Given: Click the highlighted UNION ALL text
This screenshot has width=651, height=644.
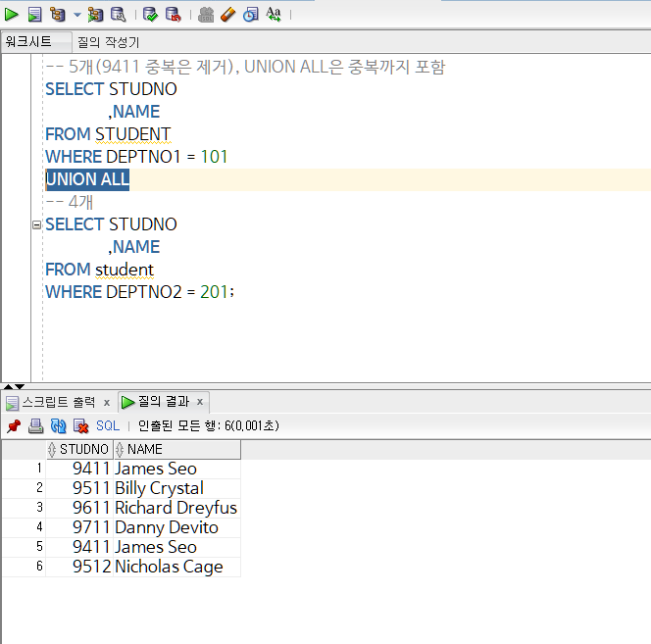Looking at the screenshot, I should point(87,179).
